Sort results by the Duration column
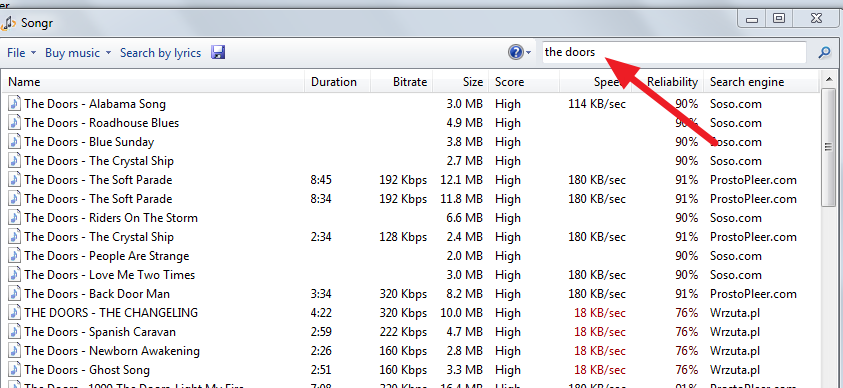 click(x=338, y=82)
